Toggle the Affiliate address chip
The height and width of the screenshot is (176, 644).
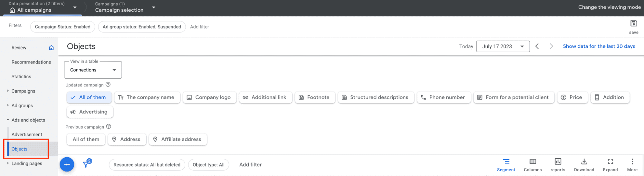[x=178, y=139]
